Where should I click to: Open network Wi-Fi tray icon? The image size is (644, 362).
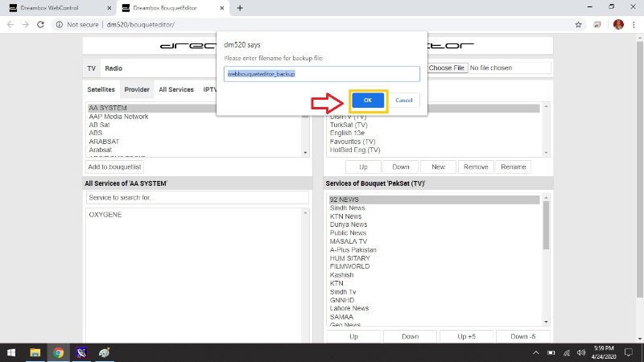point(567,352)
